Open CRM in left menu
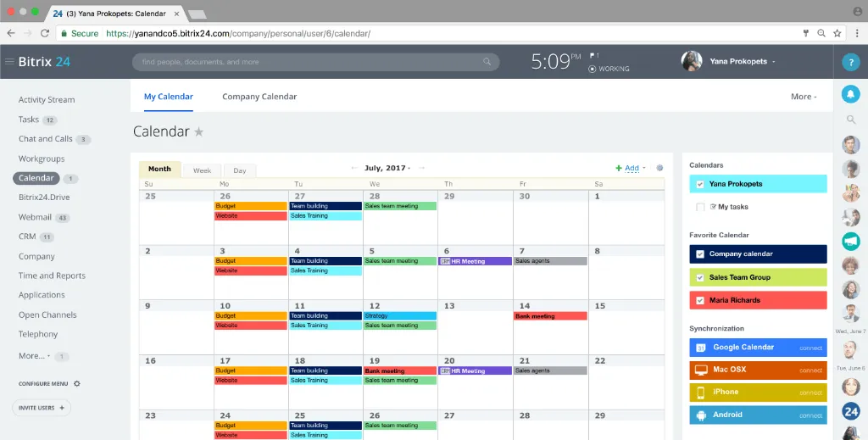 click(27, 237)
